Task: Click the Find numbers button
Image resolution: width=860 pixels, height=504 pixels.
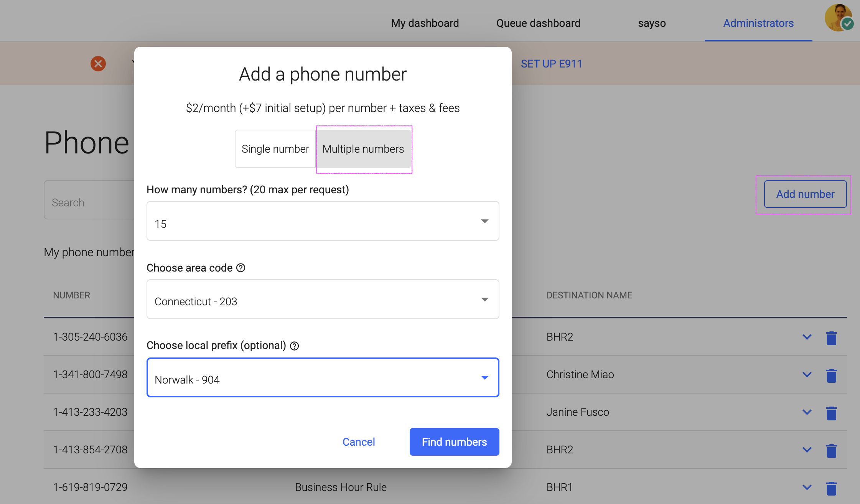Action: pyautogui.click(x=454, y=442)
